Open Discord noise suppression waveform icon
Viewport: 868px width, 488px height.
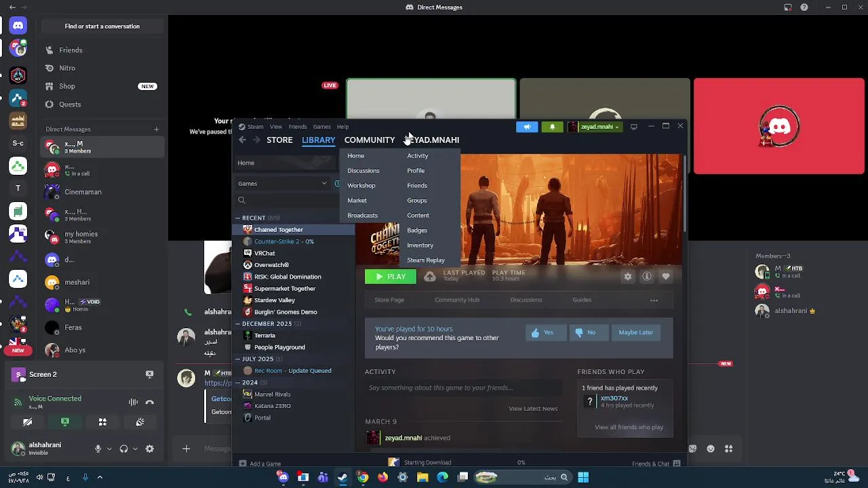coord(134,403)
